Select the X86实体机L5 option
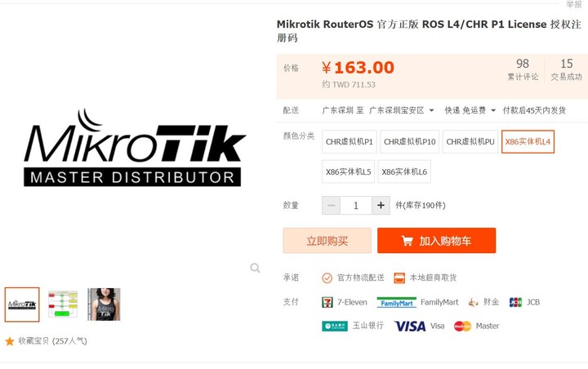Viewport: 588px width, 369px height. click(348, 171)
